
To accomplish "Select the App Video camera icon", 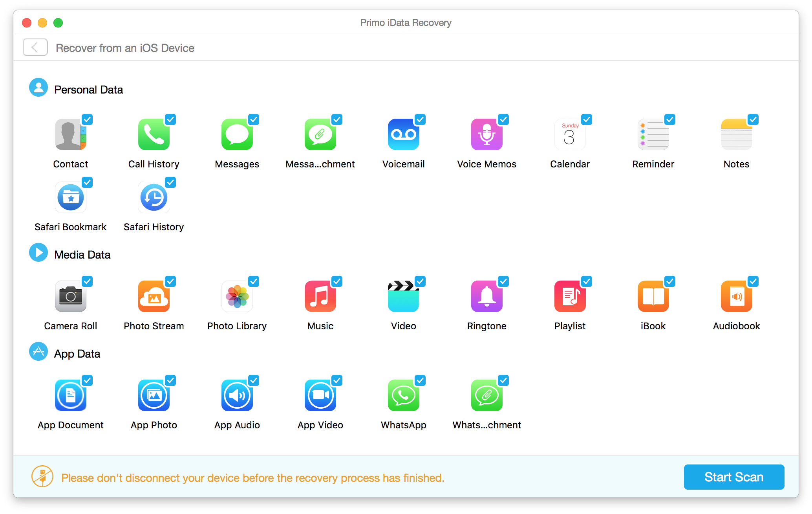I will 320,395.
